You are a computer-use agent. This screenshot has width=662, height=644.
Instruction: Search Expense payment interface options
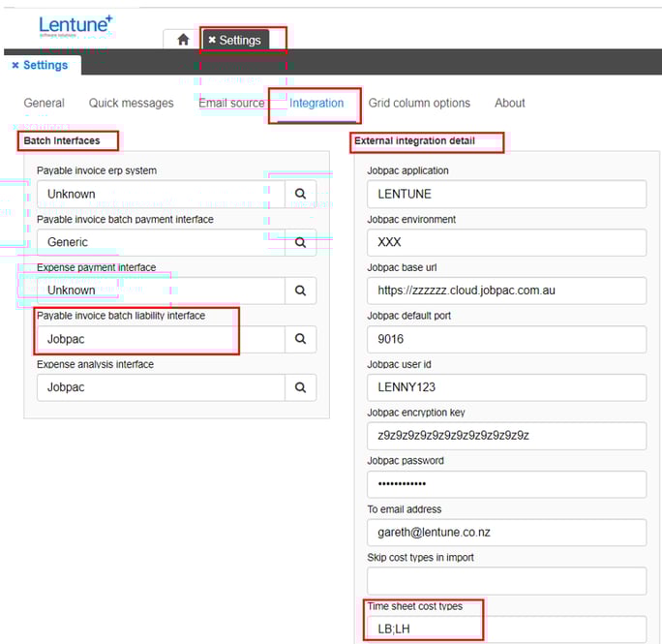pyautogui.click(x=300, y=291)
